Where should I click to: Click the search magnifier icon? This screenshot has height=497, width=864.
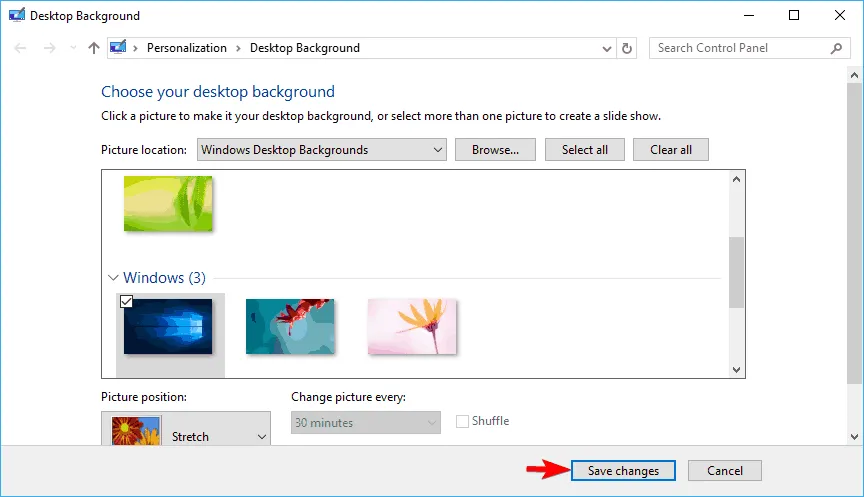tap(837, 48)
